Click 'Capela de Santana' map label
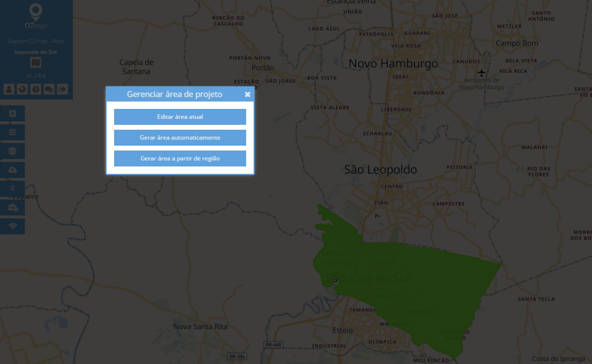Viewport: 592px width, 364px height. tap(136, 67)
